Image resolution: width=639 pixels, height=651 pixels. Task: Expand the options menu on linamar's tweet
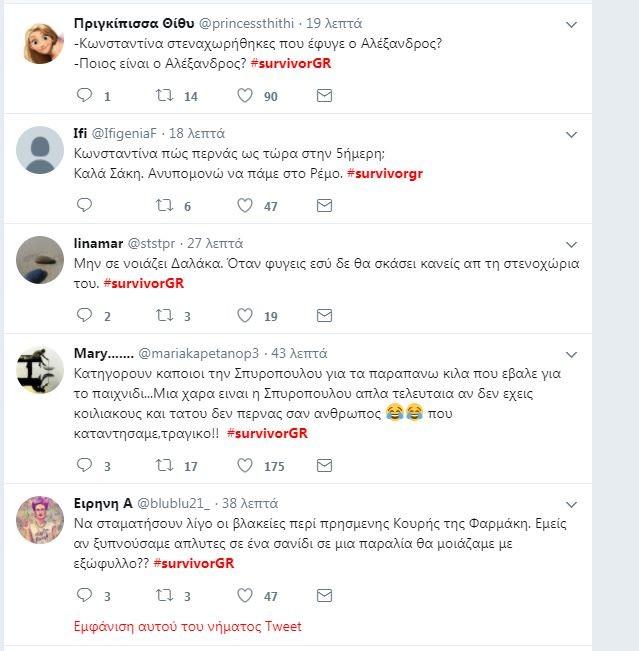571,244
